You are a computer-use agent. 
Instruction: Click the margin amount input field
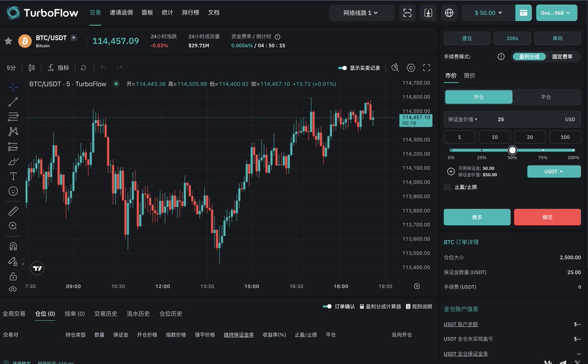(x=529, y=119)
